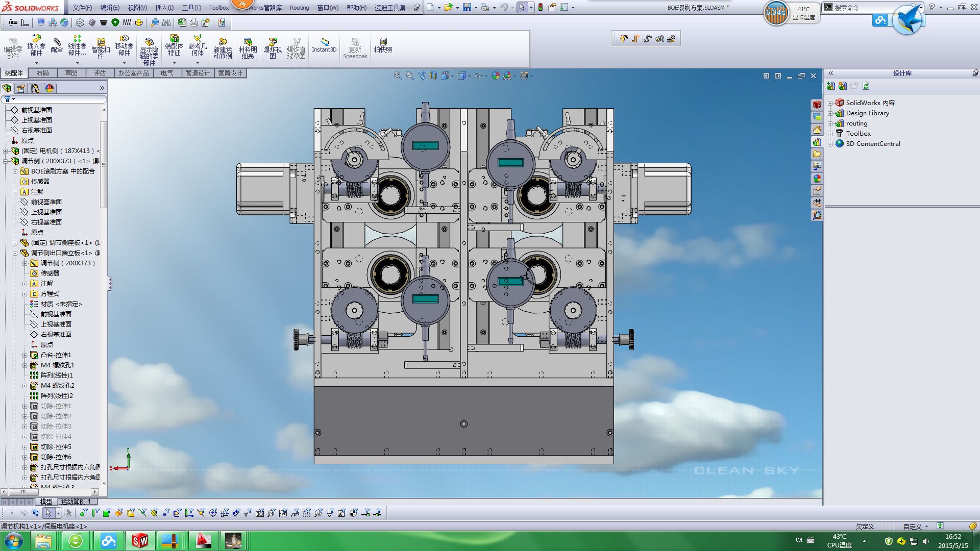
Task: Open 运动算例 1 tab at bottom
Action: [x=76, y=502]
